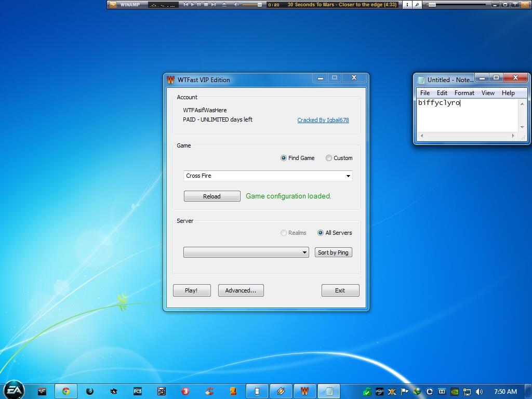Switch to Winamp taskbar button
Viewport: 532px width, 399px height.
coord(281,392)
